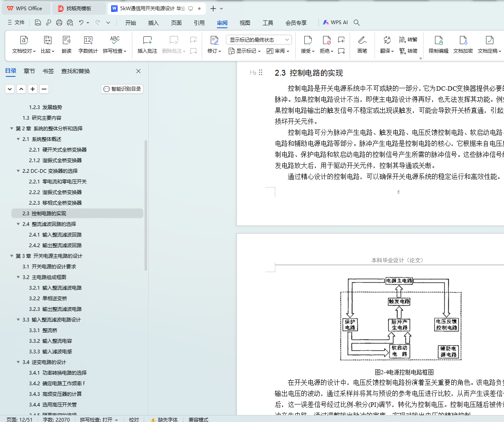Image resolution: width=504 pixels, height=422 pixels.
Task: Click the 图2-4 control circuit block diagram
Action: [x=401, y=319]
